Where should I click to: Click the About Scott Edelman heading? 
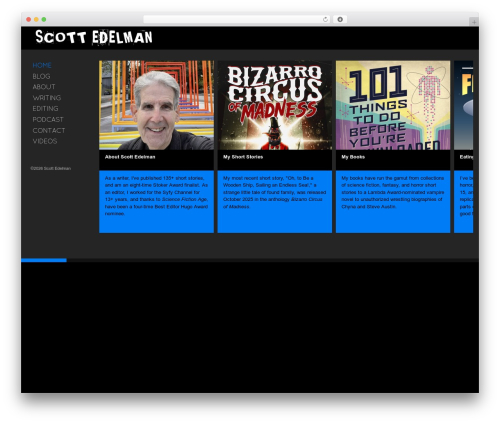130,157
